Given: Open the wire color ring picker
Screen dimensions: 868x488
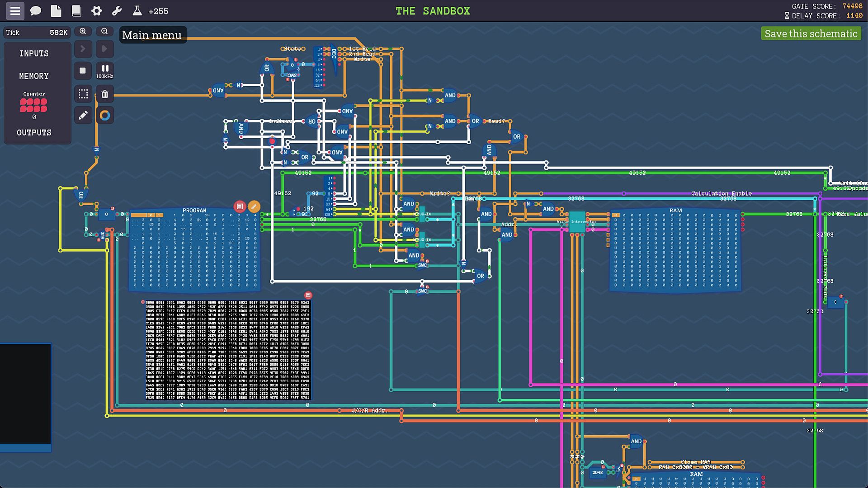Looking at the screenshot, I should (105, 116).
